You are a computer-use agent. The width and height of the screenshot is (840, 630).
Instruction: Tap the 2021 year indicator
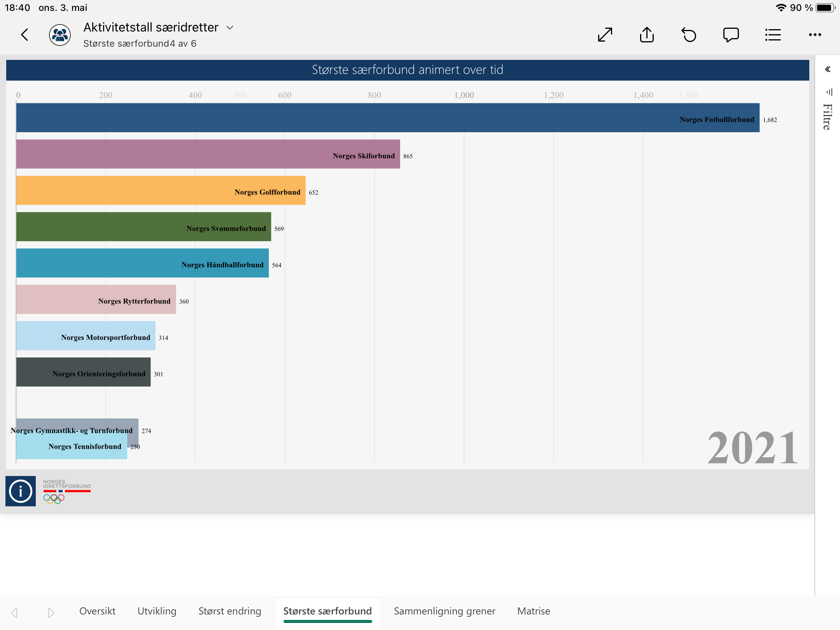pyautogui.click(x=752, y=448)
